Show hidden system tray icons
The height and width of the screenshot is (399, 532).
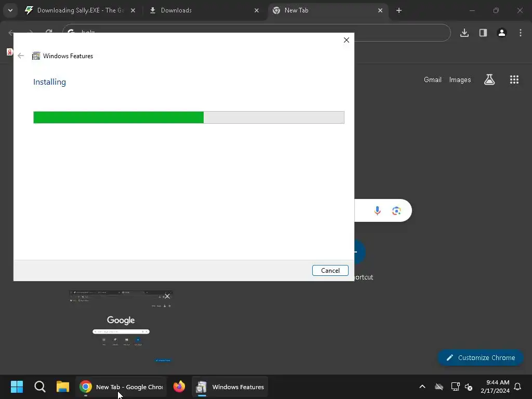click(422, 387)
